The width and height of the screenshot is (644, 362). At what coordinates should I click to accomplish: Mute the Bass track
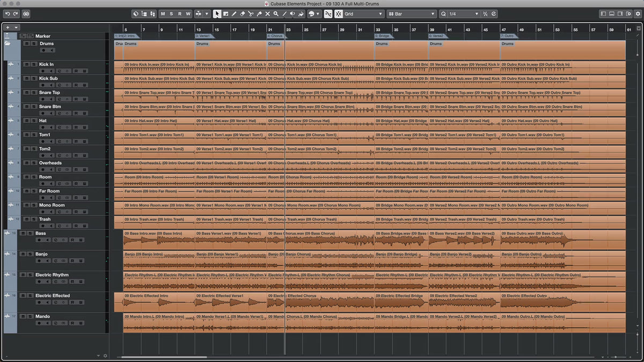[x=23, y=233]
